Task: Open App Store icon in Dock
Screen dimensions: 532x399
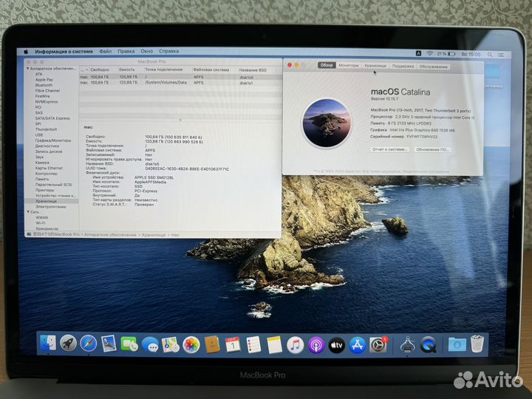Action: pyautogui.click(x=358, y=346)
